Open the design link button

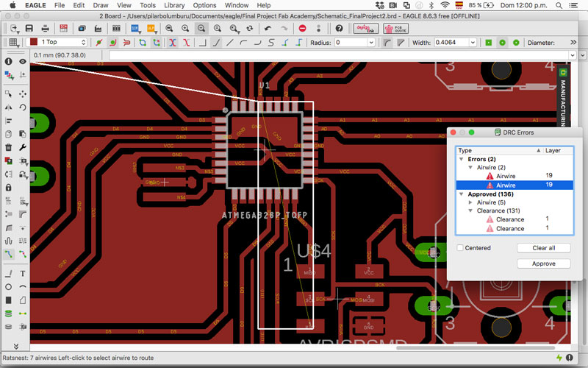click(x=365, y=29)
